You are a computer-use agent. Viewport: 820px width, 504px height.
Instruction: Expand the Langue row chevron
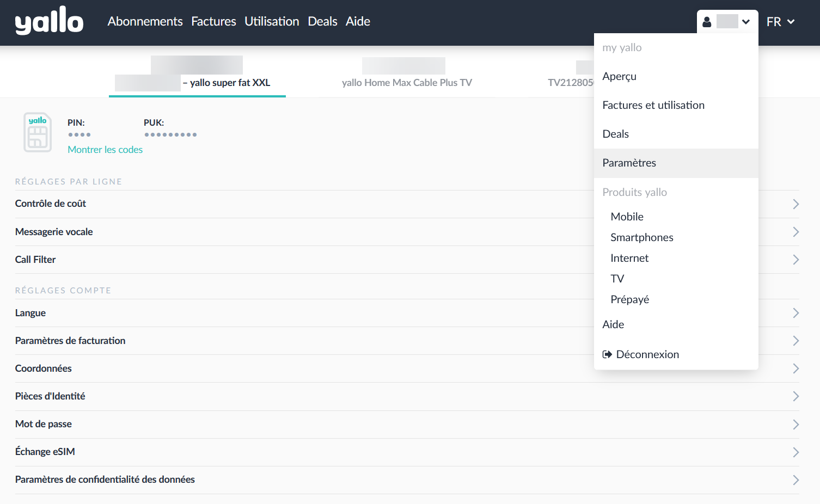click(x=795, y=313)
